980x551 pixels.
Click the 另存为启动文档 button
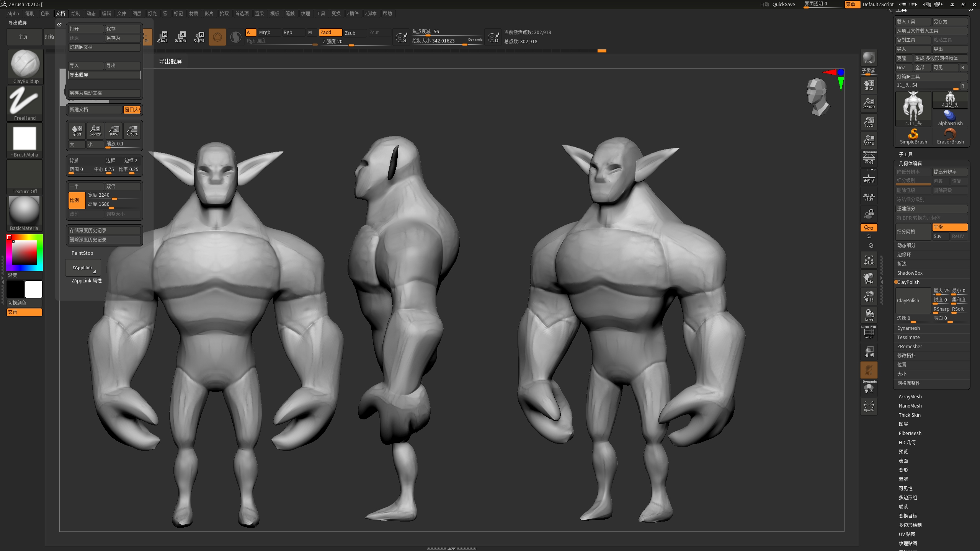104,93
